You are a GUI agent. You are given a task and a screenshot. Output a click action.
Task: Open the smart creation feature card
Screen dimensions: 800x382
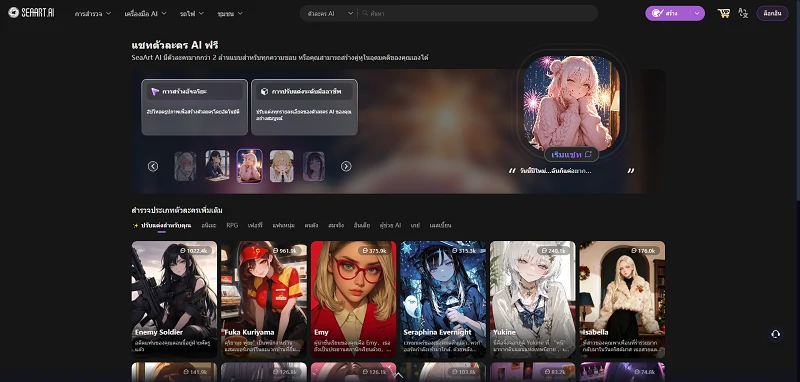tap(194, 107)
